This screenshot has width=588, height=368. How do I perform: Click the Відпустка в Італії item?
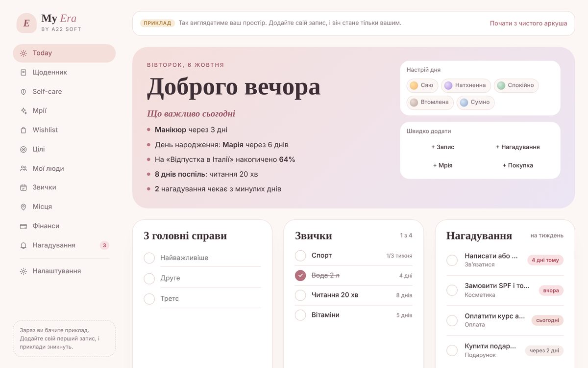225,159
